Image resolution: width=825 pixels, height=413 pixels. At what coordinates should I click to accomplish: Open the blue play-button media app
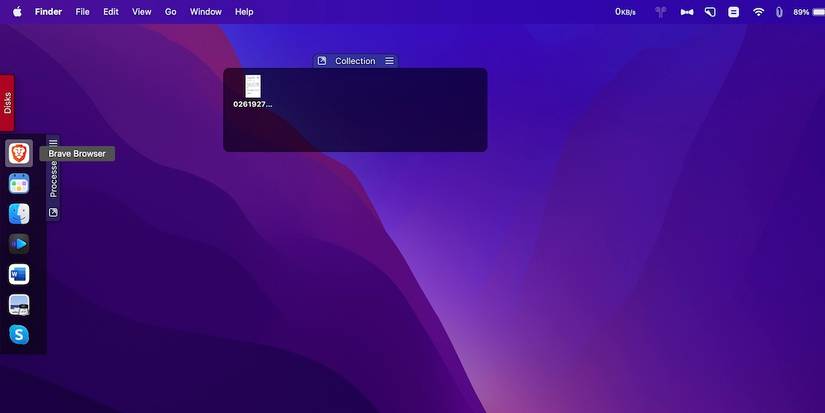(19, 244)
